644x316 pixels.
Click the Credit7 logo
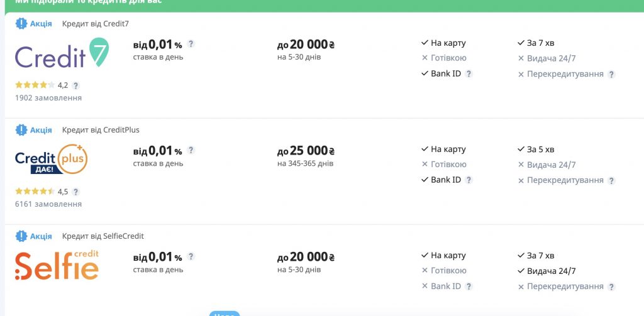(62, 54)
